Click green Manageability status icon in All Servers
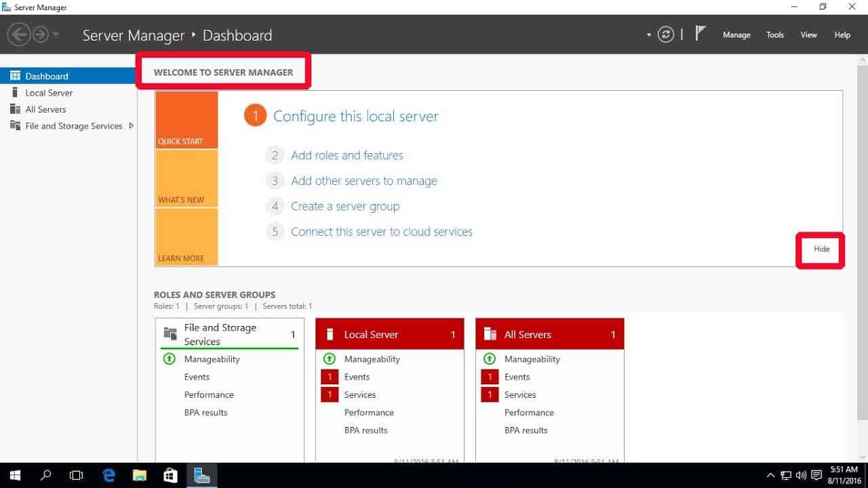This screenshot has height=488, width=868. 490,359
